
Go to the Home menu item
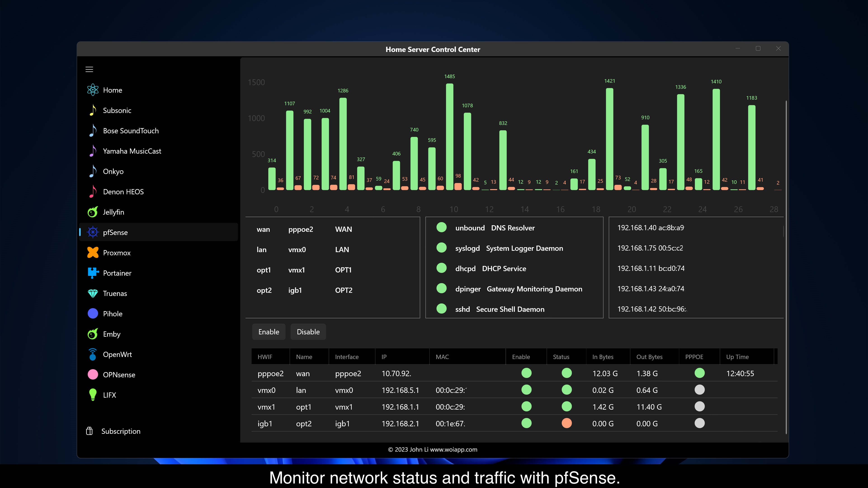point(113,90)
